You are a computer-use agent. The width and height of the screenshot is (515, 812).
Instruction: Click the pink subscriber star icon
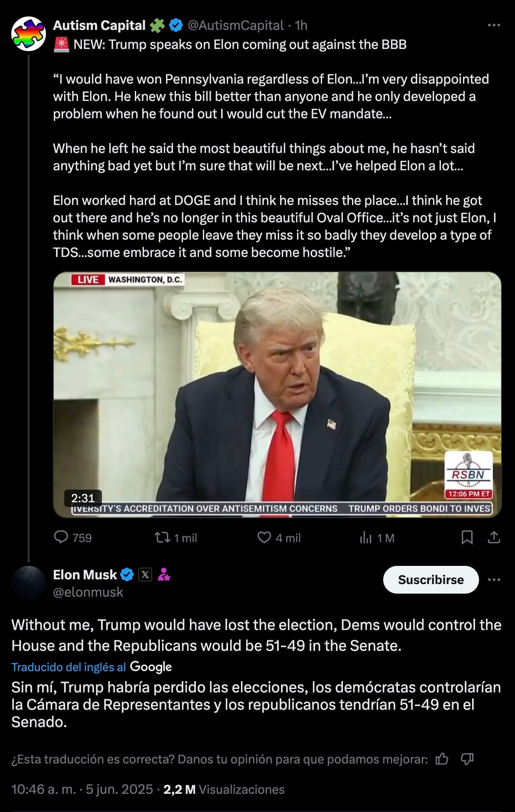click(164, 575)
